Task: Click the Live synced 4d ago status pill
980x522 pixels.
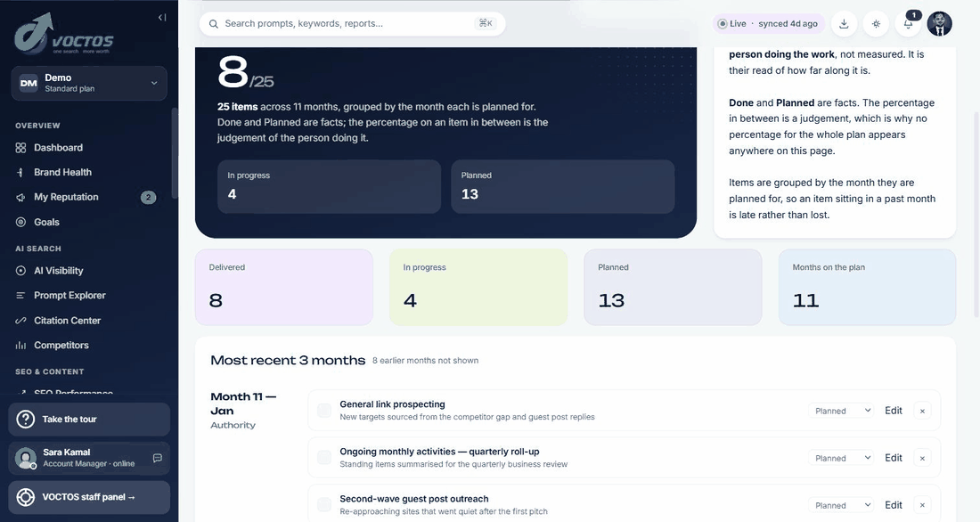Action: (768, 24)
